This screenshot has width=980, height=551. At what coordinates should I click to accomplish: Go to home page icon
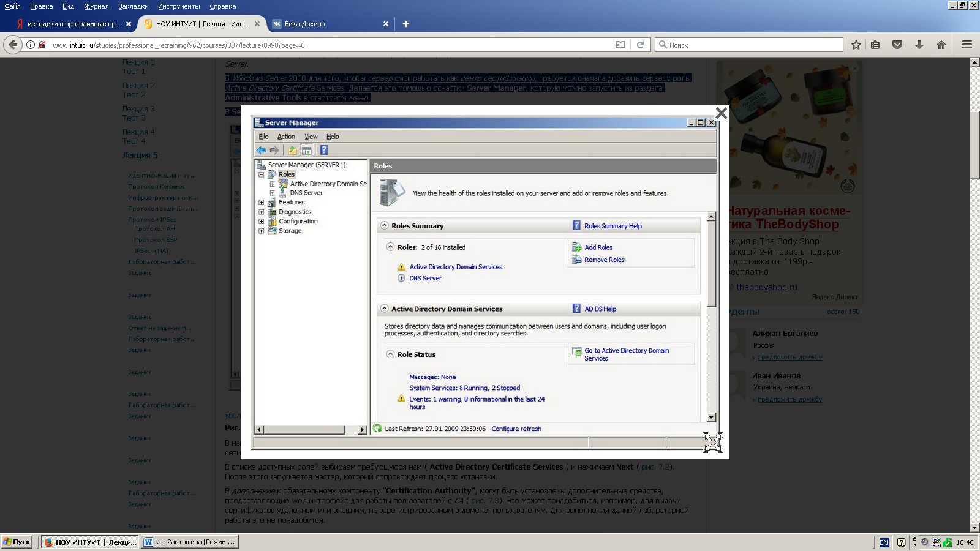(x=941, y=45)
